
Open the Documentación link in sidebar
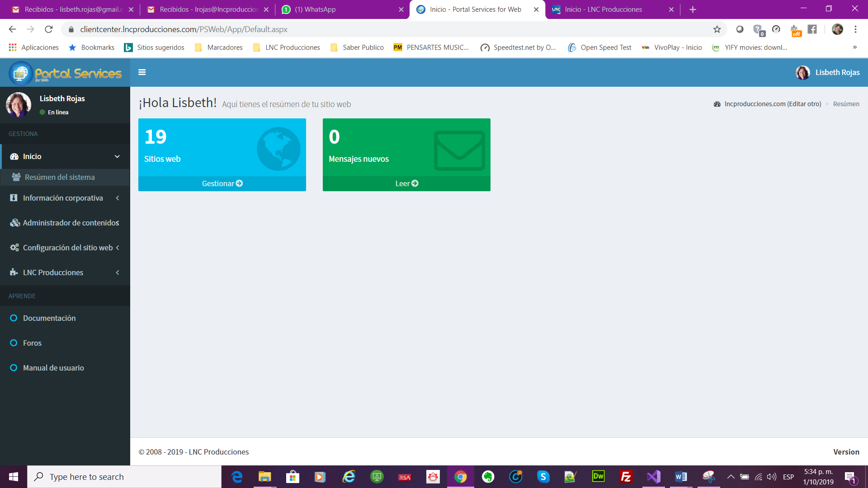49,318
